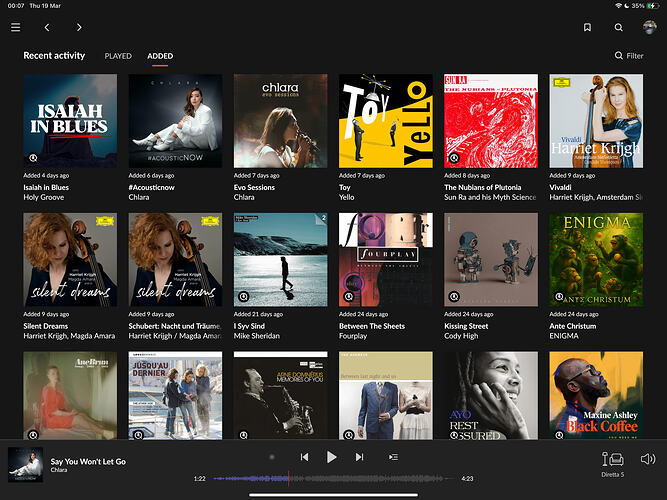This screenshot has height=500, width=667.
Task: Go forward with the right arrow
Action: 79,28
